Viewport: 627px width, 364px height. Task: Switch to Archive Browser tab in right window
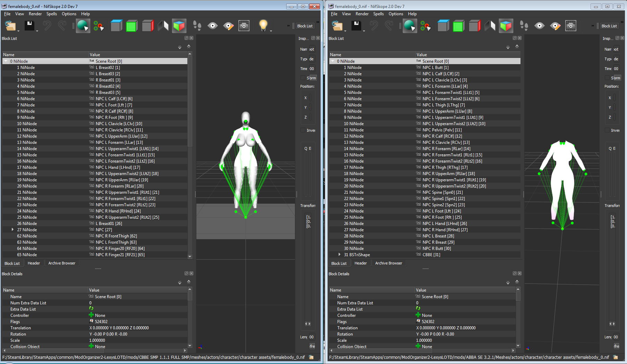(x=389, y=263)
